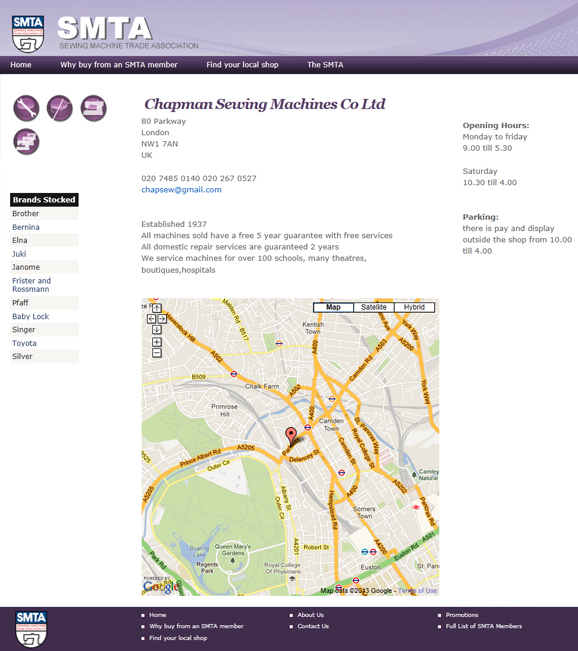
Task: Click the red location pin on map
Action: click(x=291, y=436)
